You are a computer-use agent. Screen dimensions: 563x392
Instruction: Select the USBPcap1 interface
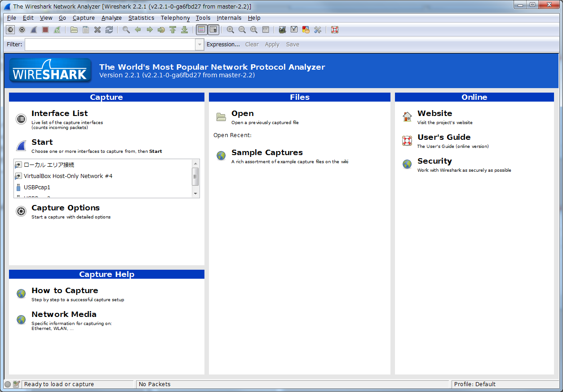(103, 187)
